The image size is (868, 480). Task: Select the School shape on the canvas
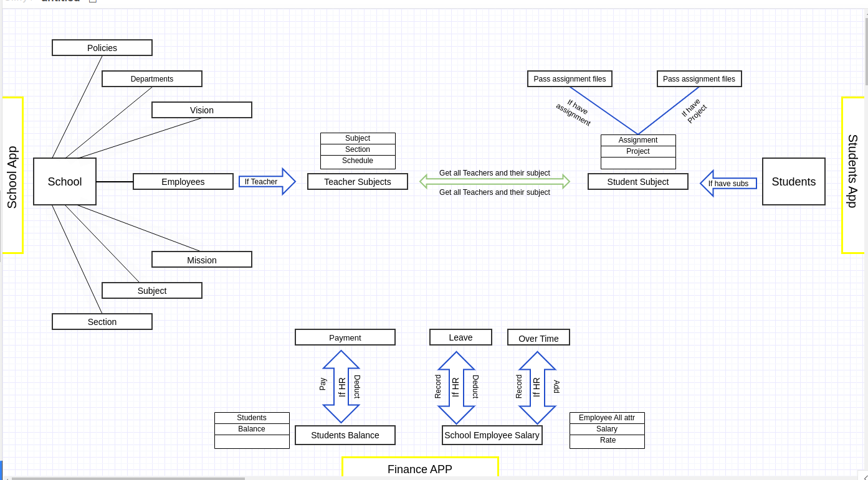64,181
